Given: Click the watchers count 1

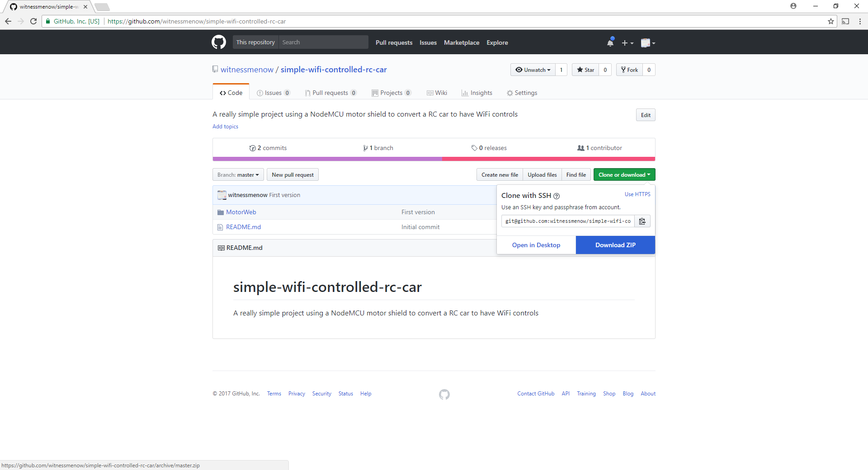Looking at the screenshot, I should point(561,70).
